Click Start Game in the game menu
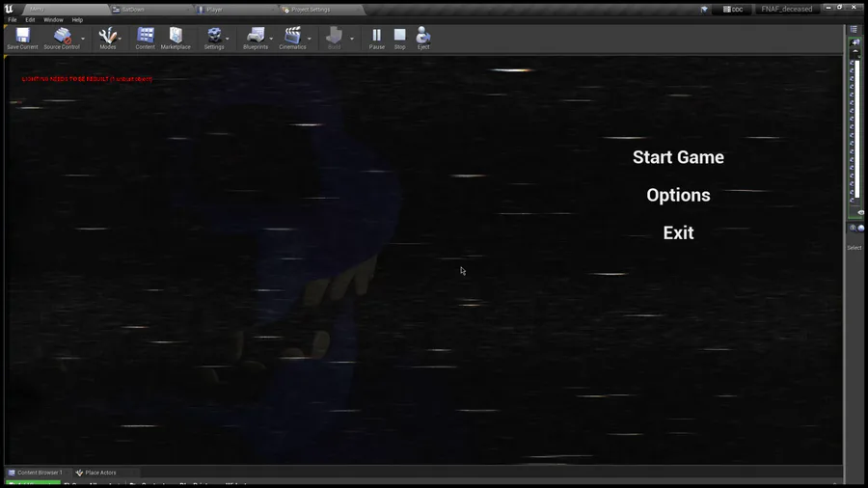Image resolution: width=868 pixels, height=488 pixels. (678, 158)
